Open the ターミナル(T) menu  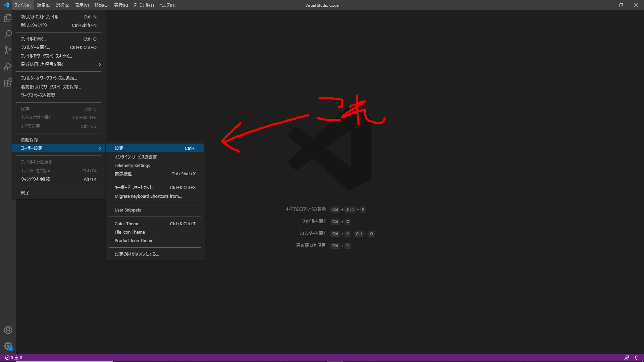tap(143, 5)
